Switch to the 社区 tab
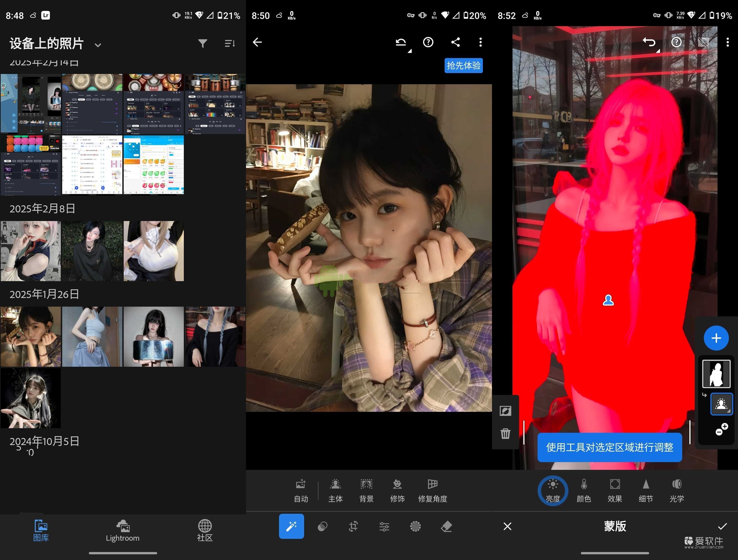This screenshot has width=738, height=560. click(x=205, y=530)
